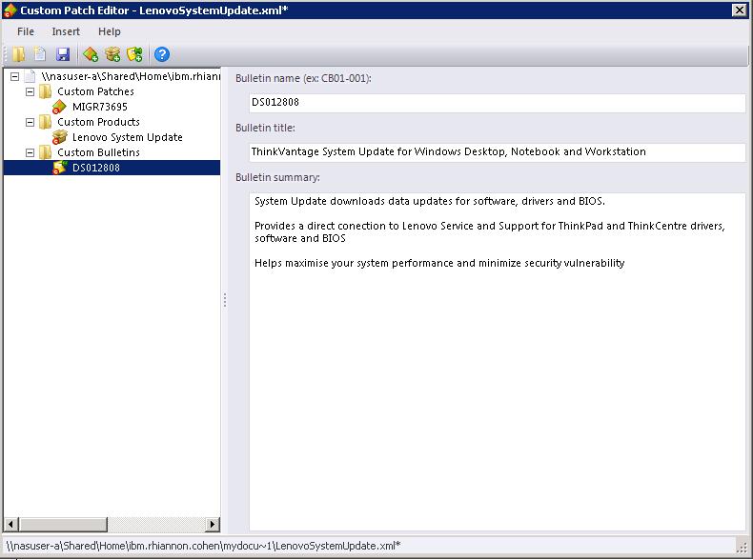Image resolution: width=753 pixels, height=560 pixels.
Task: Click the splitter grip between panes
Action: pos(225,300)
